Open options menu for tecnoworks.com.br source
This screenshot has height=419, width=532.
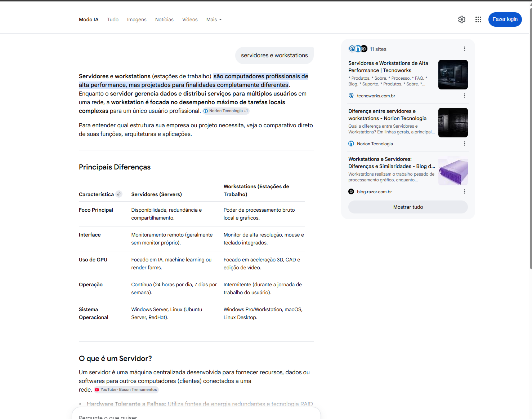(x=465, y=96)
